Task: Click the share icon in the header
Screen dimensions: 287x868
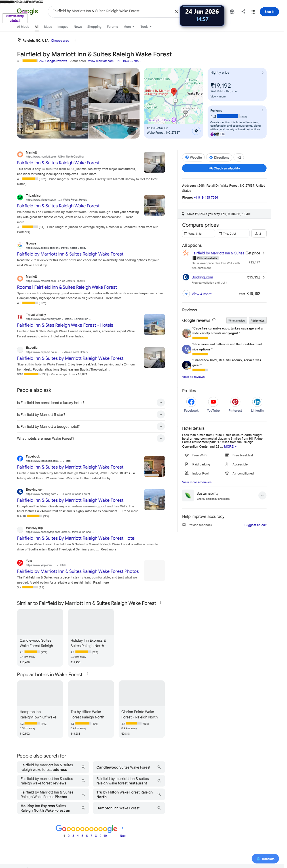Action: click(x=243, y=11)
